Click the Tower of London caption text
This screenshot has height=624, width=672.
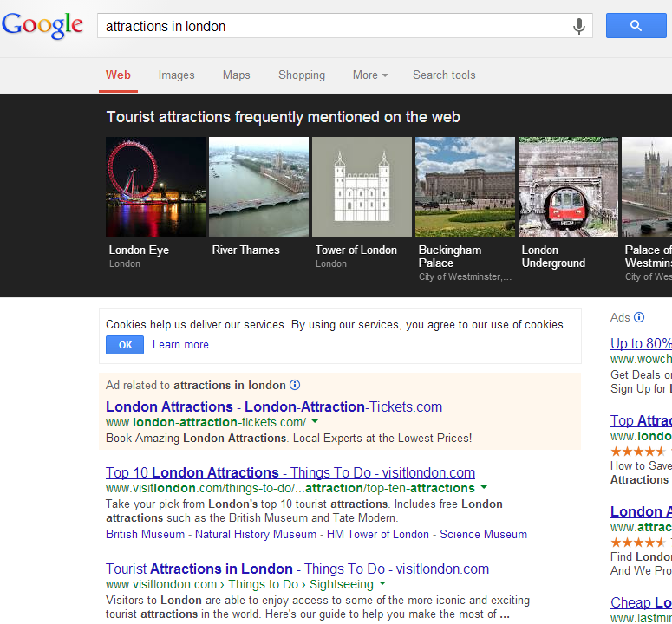[356, 250]
